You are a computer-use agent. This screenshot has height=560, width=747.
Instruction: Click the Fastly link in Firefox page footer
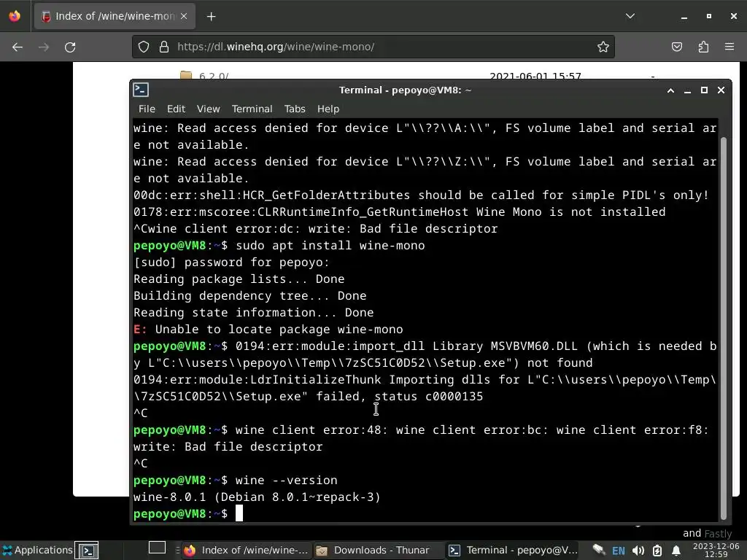tap(718, 534)
